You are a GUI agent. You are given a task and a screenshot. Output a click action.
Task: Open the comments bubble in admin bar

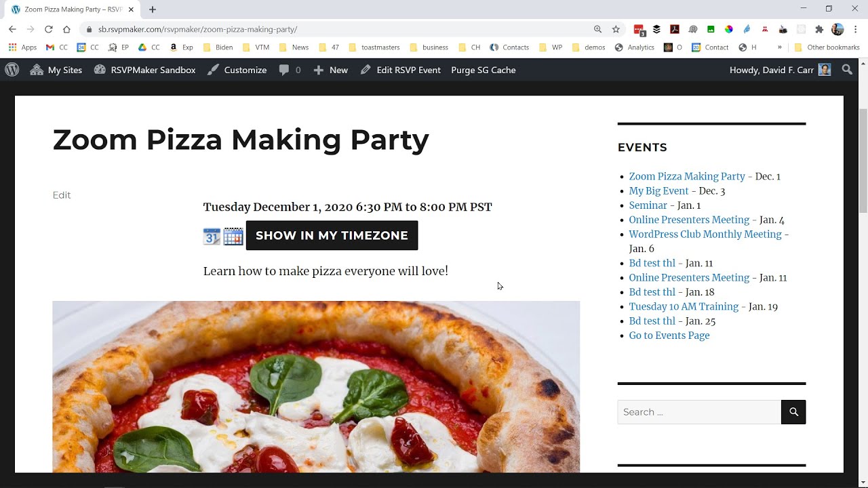coord(290,70)
